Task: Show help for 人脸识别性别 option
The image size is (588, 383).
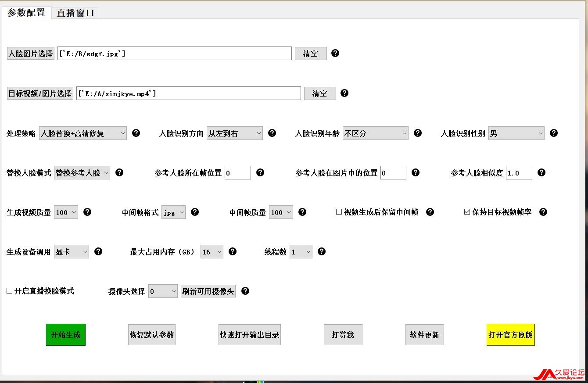Action: point(554,133)
